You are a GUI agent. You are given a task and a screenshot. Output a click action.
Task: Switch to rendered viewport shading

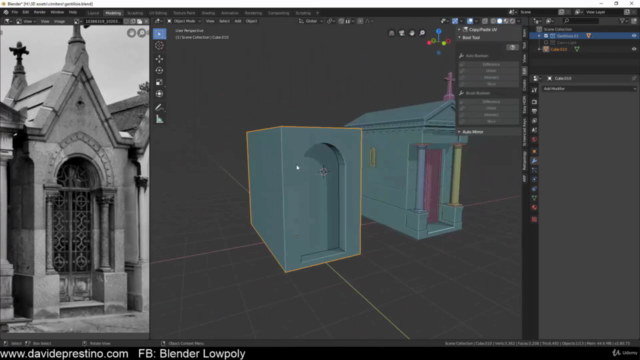[x=512, y=21]
